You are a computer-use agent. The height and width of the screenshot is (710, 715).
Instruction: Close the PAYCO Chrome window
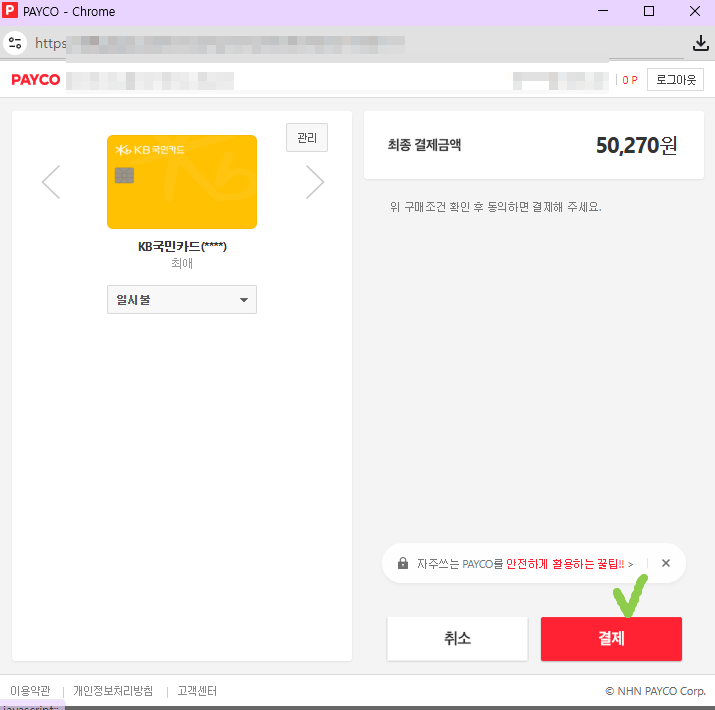click(x=695, y=11)
